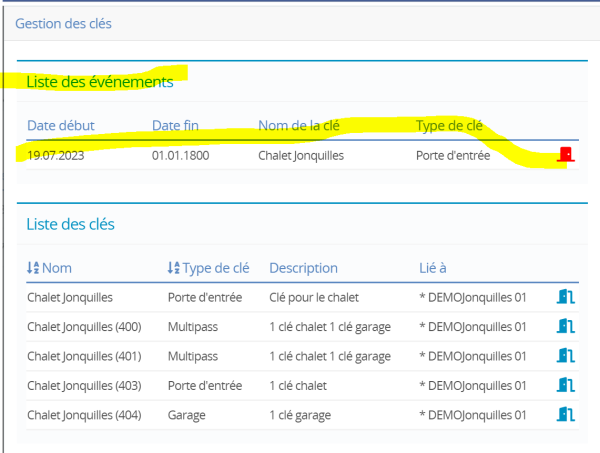The height and width of the screenshot is (453, 600).
Task: Click the Nom de la clé column header
Action: click(x=299, y=125)
